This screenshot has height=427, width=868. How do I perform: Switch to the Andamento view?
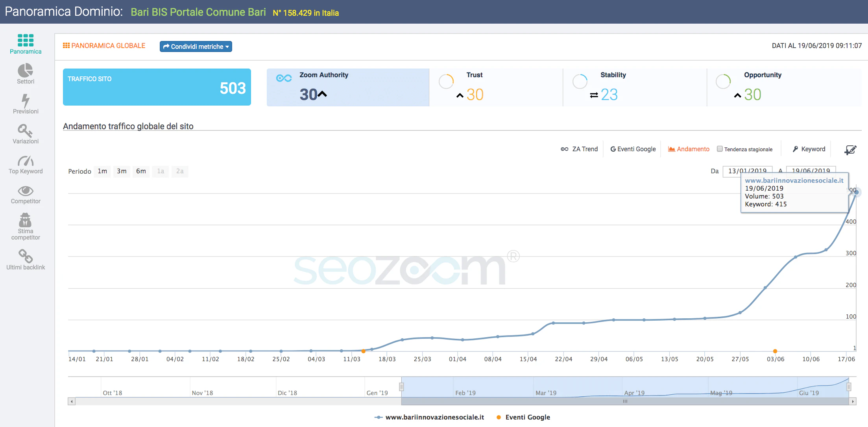(x=689, y=149)
